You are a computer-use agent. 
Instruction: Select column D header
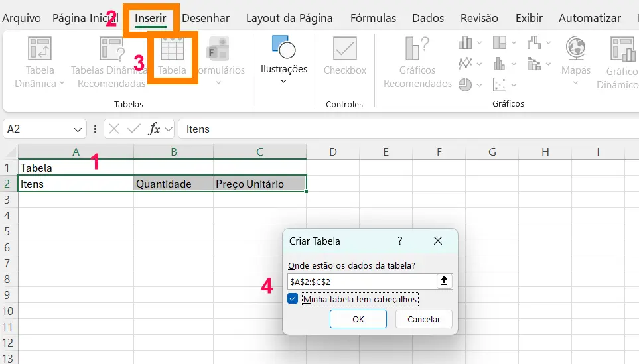(333, 152)
